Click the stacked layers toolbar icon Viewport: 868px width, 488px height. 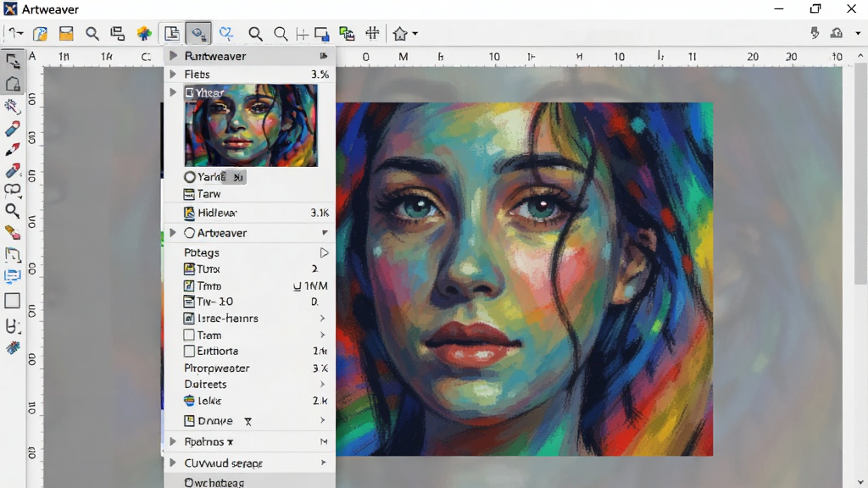[x=117, y=34]
